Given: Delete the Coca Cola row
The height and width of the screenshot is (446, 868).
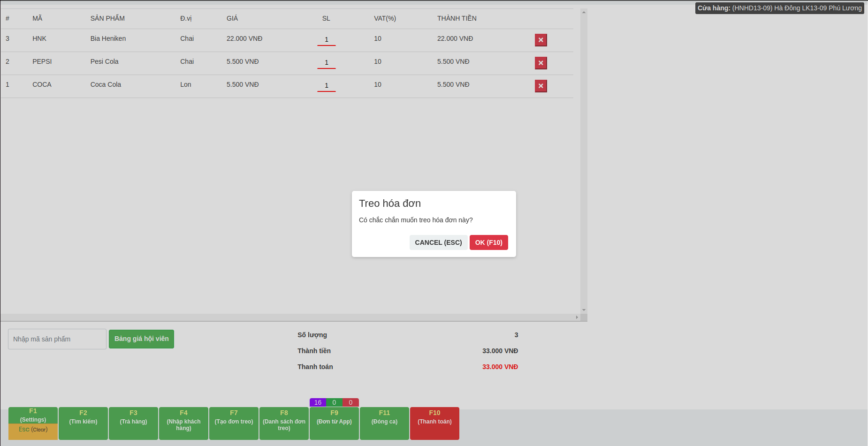Looking at the screenshot, I should [x=541, y=86].
